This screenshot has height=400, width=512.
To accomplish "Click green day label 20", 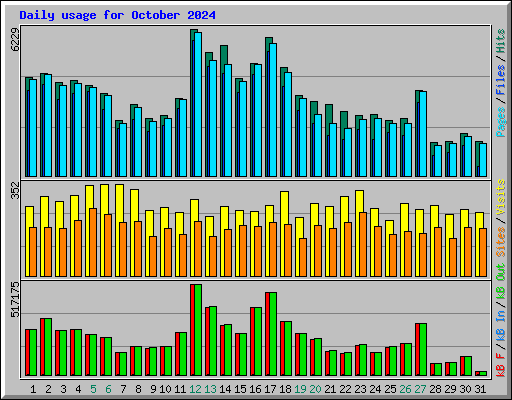I will 315,389.
